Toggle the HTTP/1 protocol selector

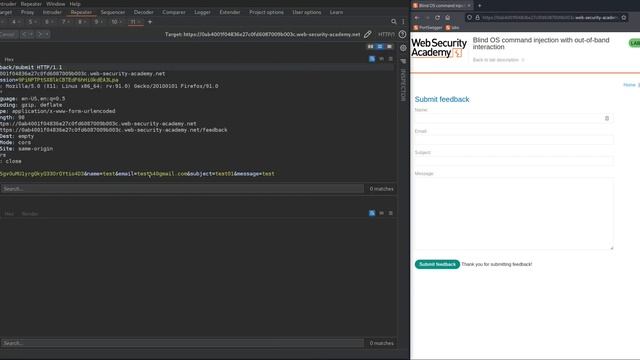pyautogui.click(x=386, y=34)
